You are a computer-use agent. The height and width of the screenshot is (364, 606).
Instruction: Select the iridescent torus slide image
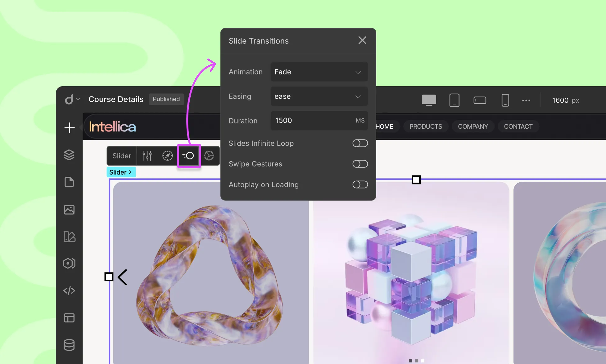[560, 273]
